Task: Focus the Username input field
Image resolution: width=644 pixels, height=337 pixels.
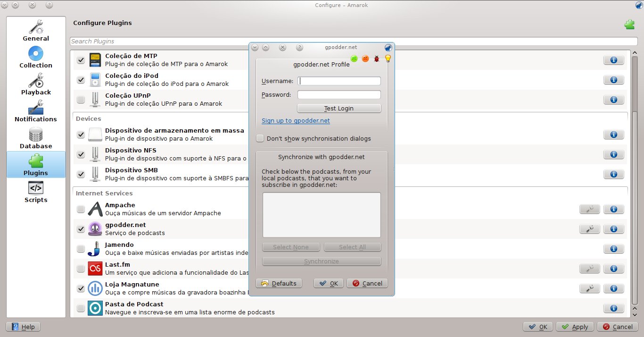Action: point(339,81)
